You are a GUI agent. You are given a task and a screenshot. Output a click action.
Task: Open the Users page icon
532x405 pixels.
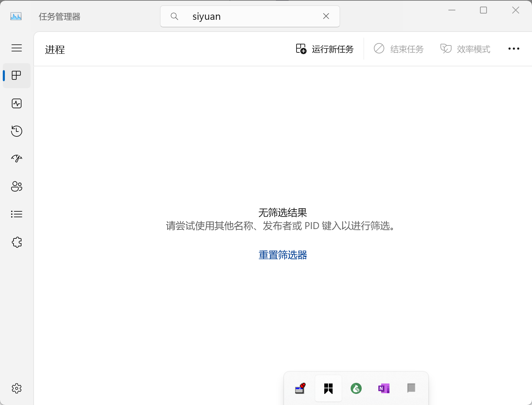[x=17, y=186]
